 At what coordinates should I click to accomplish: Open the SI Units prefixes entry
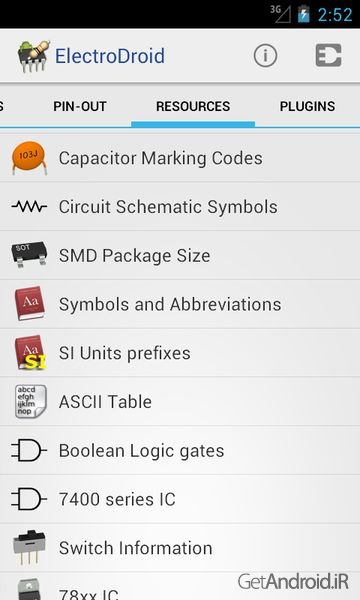tap(180, 353)
